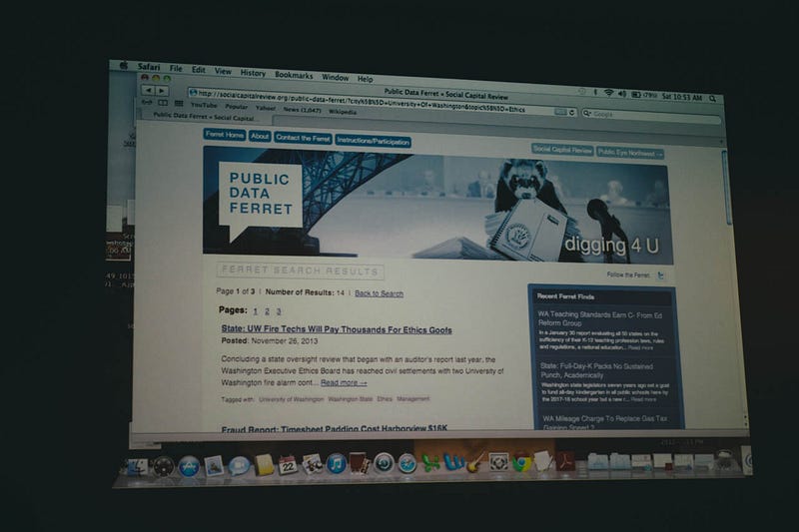The height and width of the screenshot is (532, 799).
Task: Open the About page button
Action: [260, 136]
